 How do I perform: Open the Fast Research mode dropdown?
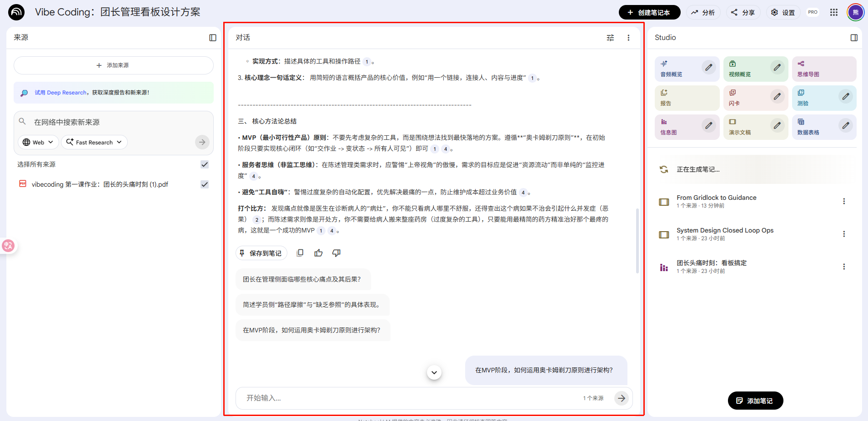(94, 142)
